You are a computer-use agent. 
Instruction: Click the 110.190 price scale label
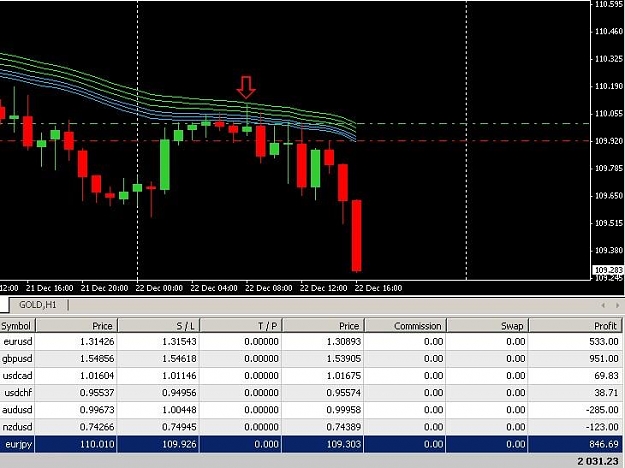pyautogui.click(x=609, y=86)
